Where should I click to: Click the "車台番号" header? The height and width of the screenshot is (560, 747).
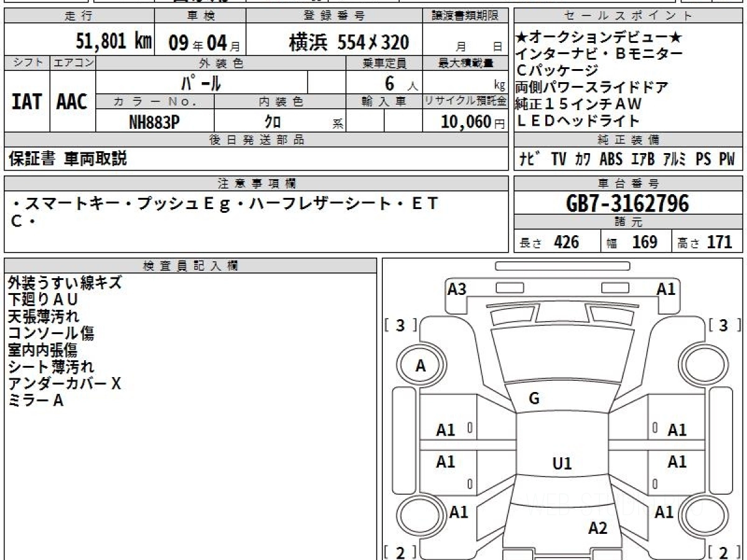pos(629,184)
